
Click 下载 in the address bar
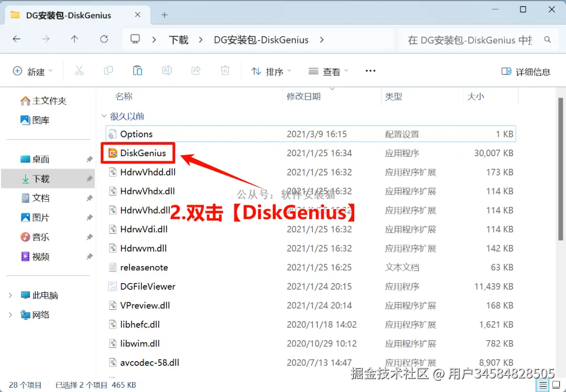pos(179,40)
